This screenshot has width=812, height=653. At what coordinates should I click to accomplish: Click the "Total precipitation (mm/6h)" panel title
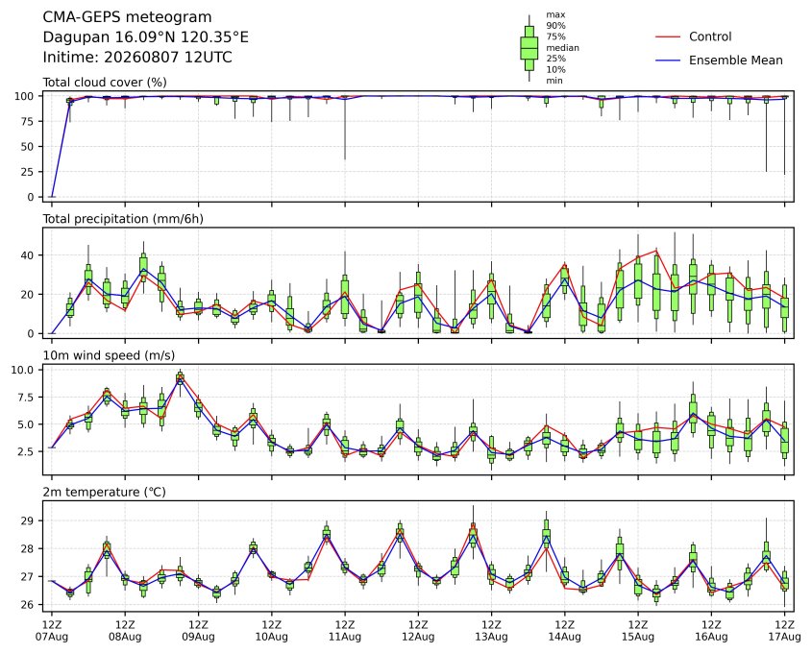pyautogui.click(x=123, y=219)
